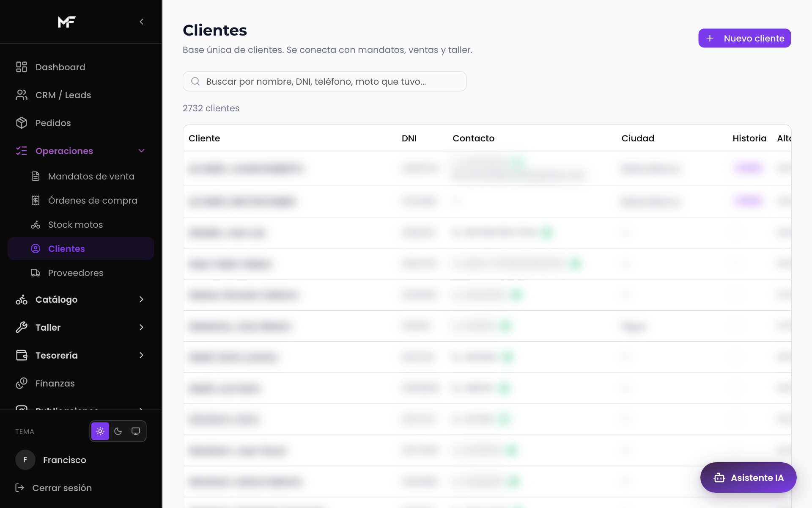Collapse the Operaciones section chevron
The width and height of the screenshot is (812, 508).
click(x=142, y=151)
